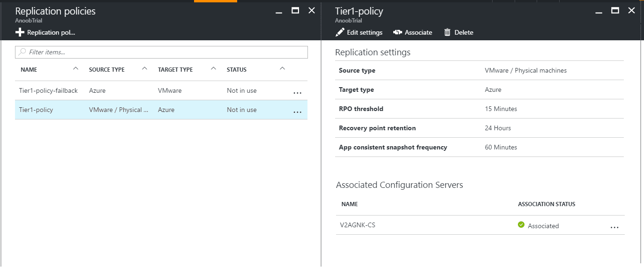Viewport: 644px width, 268px height.
Task: Click the plus icon to add replication policy
Action: pos(20,32)
